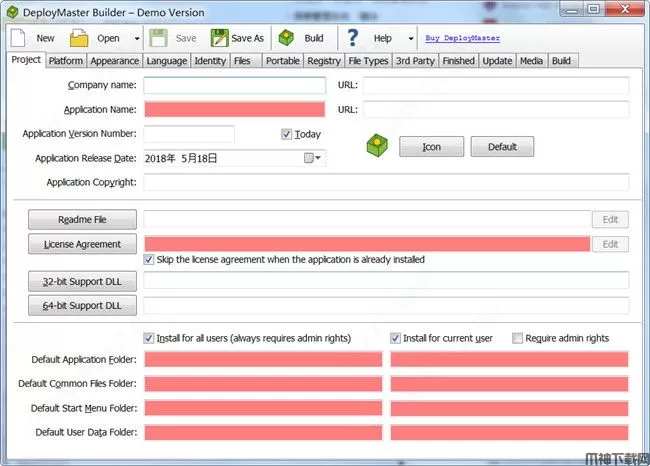Screen dimensions: 650x466
Task: Click the Save floppy disk icon
Action: [158, 38]
